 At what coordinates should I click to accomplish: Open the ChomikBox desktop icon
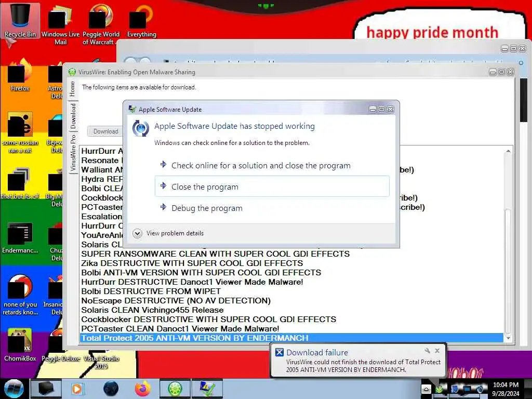pos(20,345)
